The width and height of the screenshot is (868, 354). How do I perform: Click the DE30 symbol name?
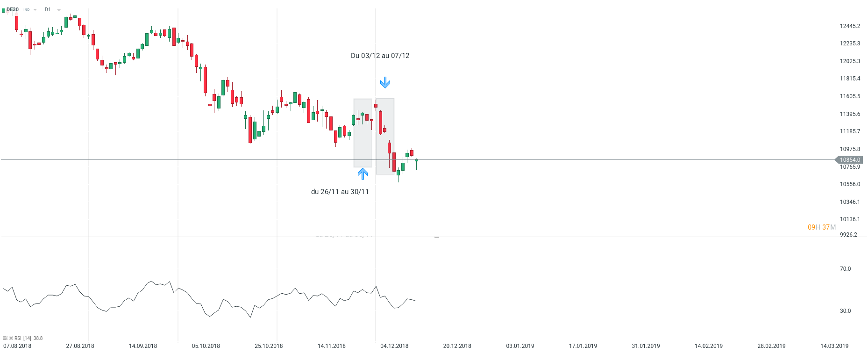coord(13,10)
